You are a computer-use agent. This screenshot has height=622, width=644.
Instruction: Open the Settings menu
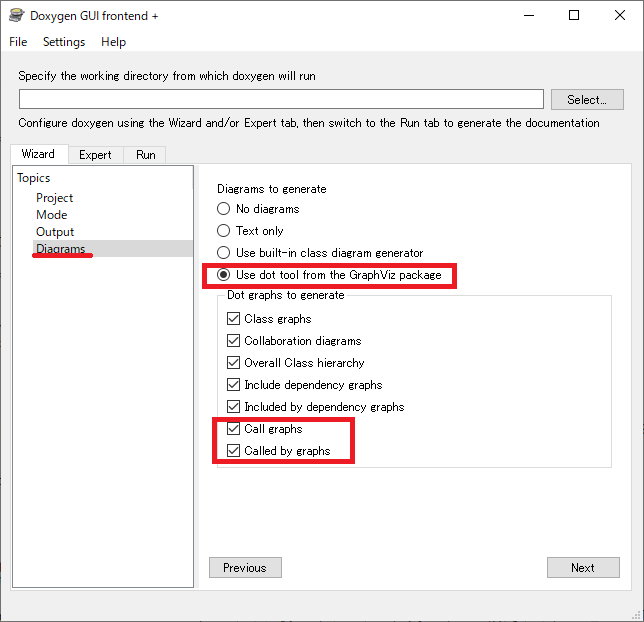point(64,42)
